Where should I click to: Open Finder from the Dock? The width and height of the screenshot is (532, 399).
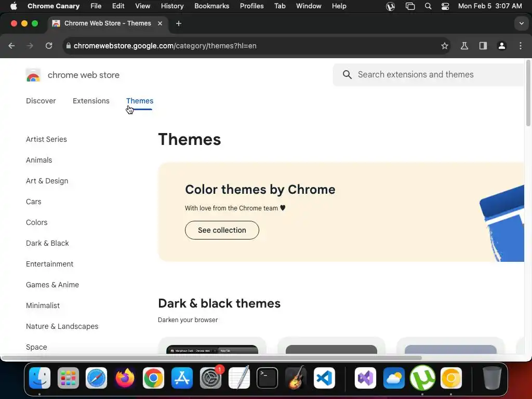39,378
